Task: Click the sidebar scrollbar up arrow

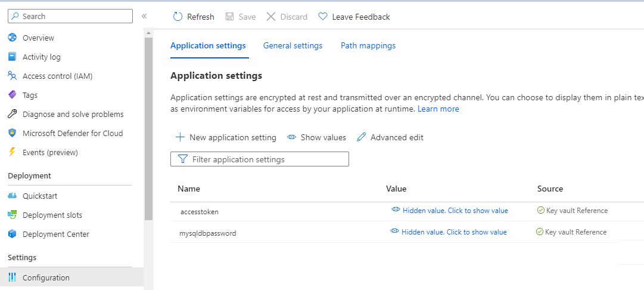Action: pos(148,32)
